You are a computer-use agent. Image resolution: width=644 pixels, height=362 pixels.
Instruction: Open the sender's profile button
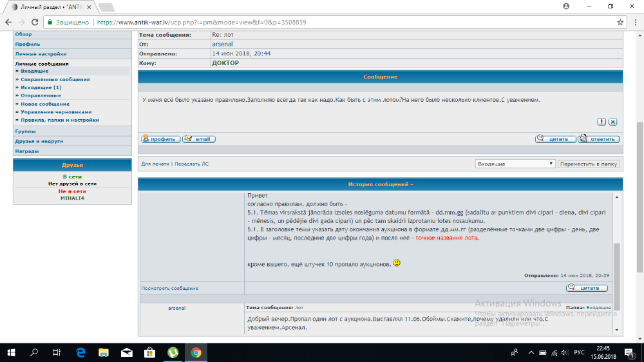[x=160, y=139]
